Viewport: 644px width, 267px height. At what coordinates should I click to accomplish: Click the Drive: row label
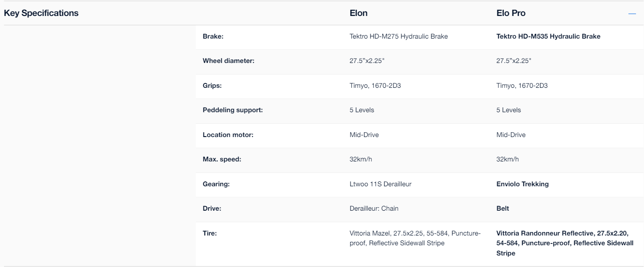(211, 209)
